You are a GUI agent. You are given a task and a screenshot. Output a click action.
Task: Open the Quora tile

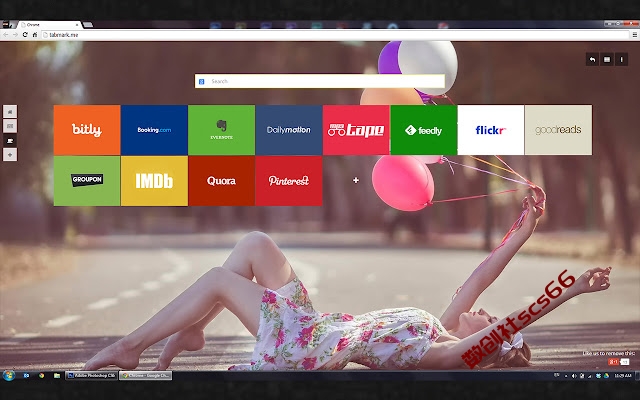222,181
